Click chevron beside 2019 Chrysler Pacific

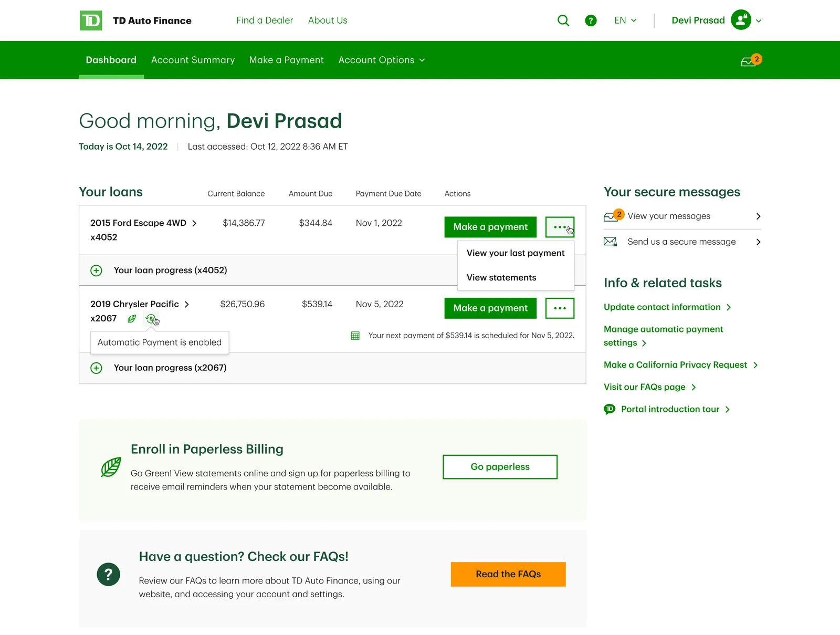[186, 305]
